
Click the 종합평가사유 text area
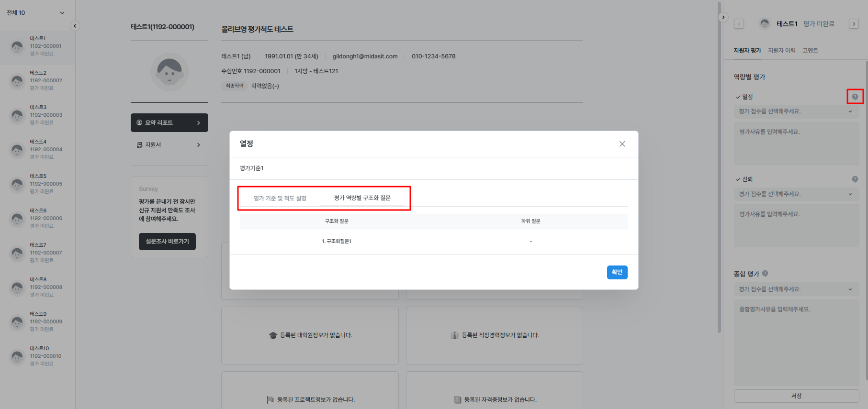tap(796, 343)
